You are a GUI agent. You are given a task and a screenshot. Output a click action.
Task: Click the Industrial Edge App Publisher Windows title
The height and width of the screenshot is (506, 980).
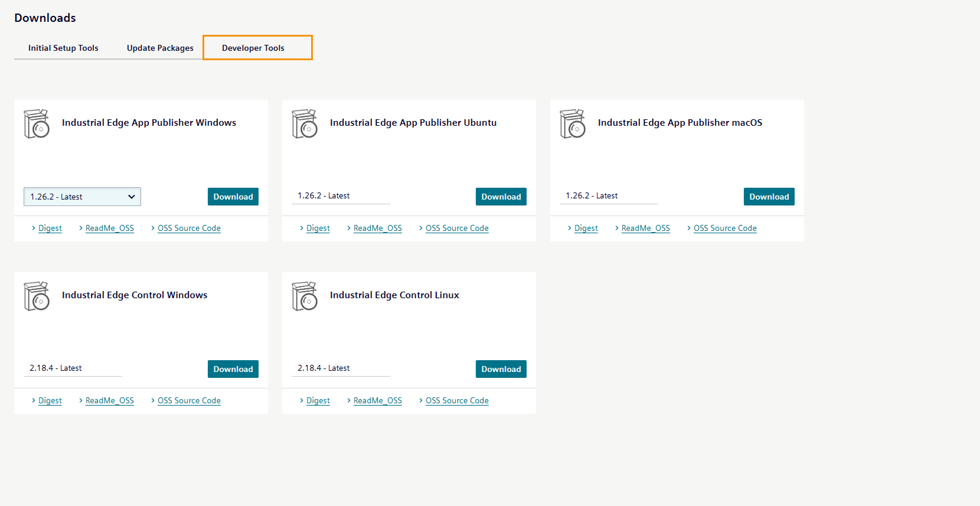149,123
